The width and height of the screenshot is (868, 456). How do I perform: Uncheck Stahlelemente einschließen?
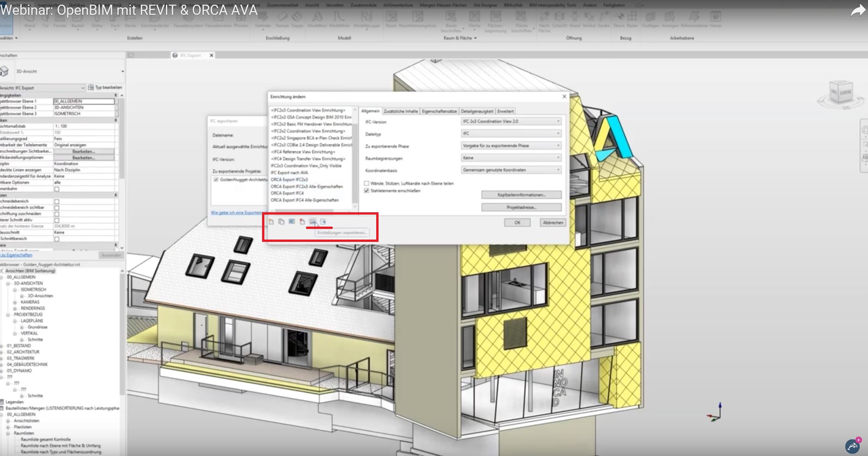[x=367, y=191]
